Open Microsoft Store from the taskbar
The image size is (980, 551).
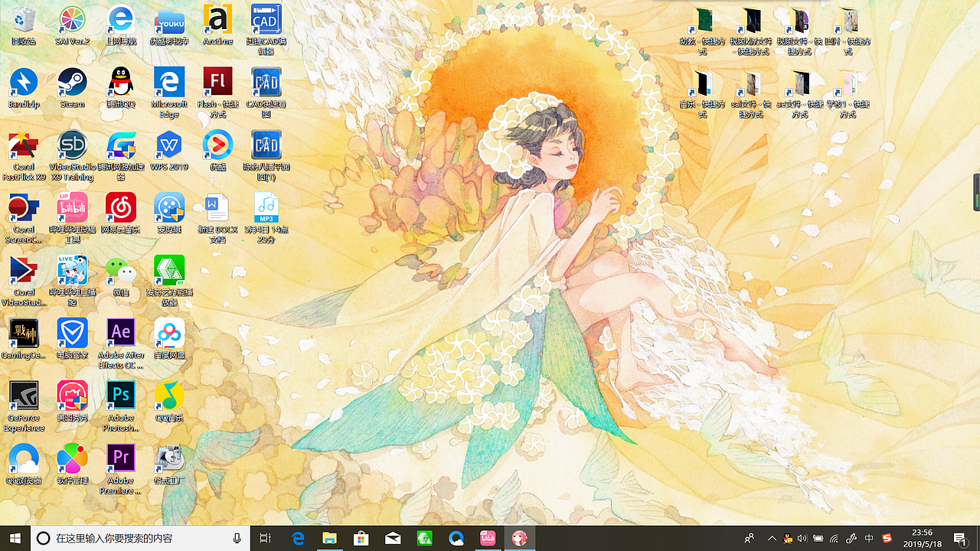[x=361, y=538]
